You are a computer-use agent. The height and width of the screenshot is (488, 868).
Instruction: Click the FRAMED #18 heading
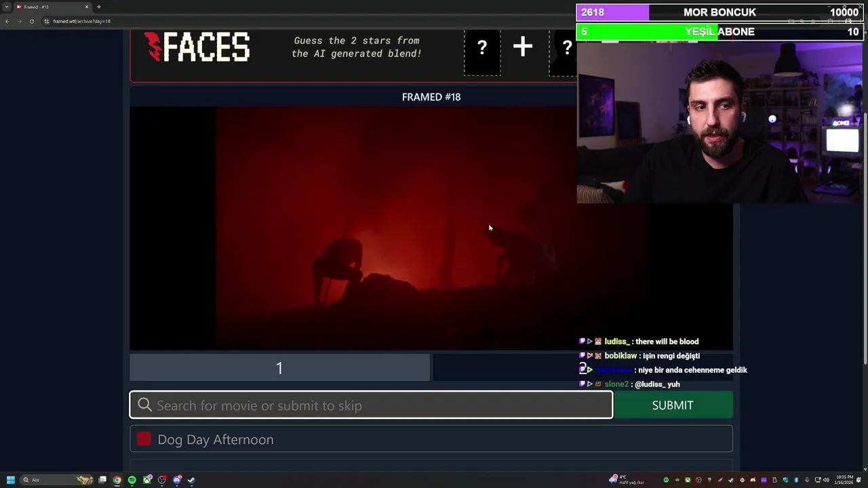(431, 97)
